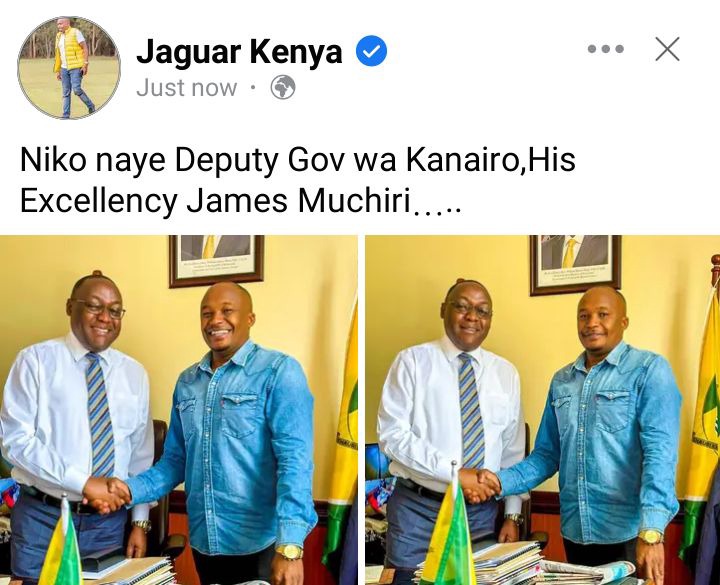The width and height of the screenshot is (720, 585).
Task: Click the globe public audience icon
Action: point(283,88)
